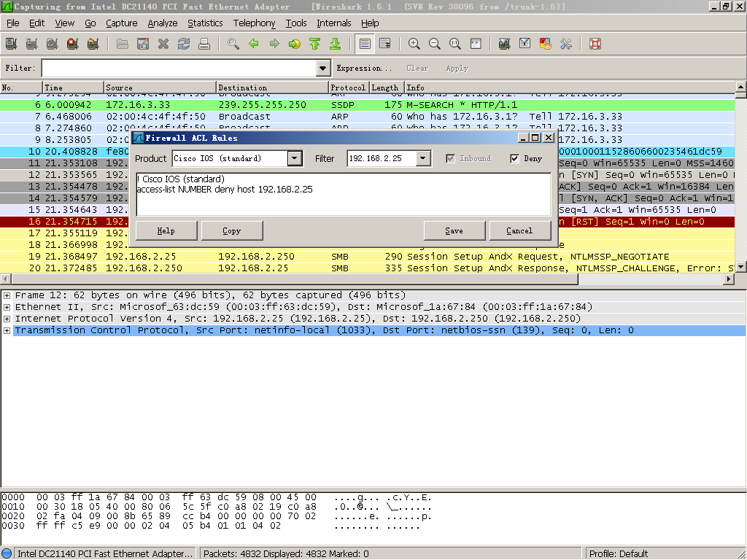
Task: Expand the Ethernet II tree node
Action: tap(7, 307)
